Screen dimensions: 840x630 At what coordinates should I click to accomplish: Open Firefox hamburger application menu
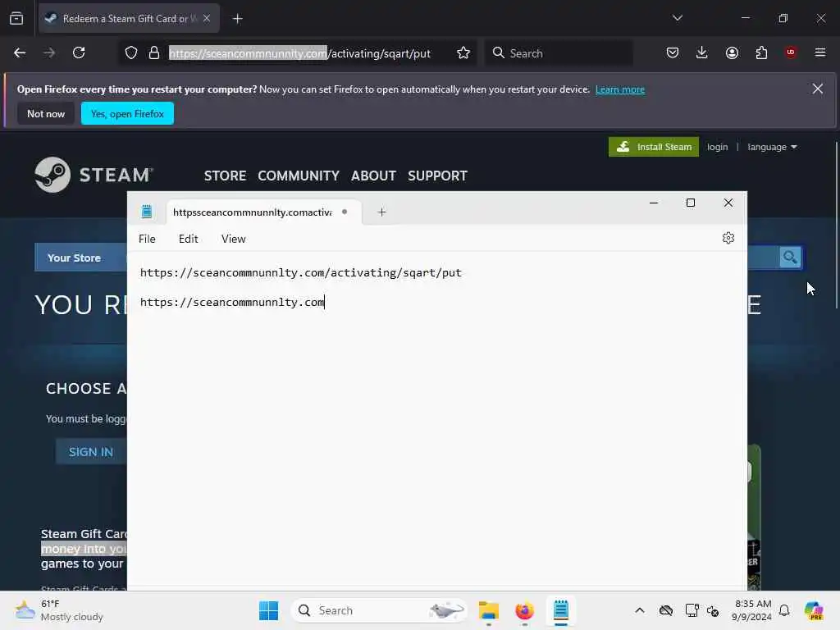point(820,52)
